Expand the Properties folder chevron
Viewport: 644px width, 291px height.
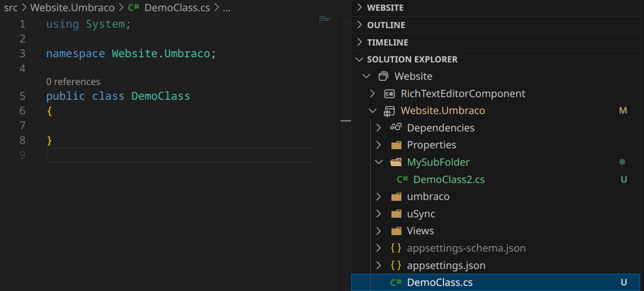(x=379, y=145)
